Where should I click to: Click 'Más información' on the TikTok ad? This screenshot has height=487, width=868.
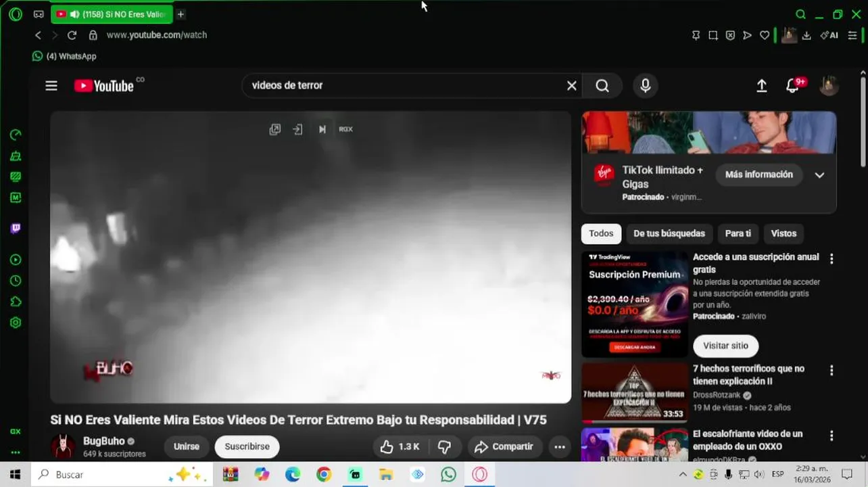click(x=758, y=175)
